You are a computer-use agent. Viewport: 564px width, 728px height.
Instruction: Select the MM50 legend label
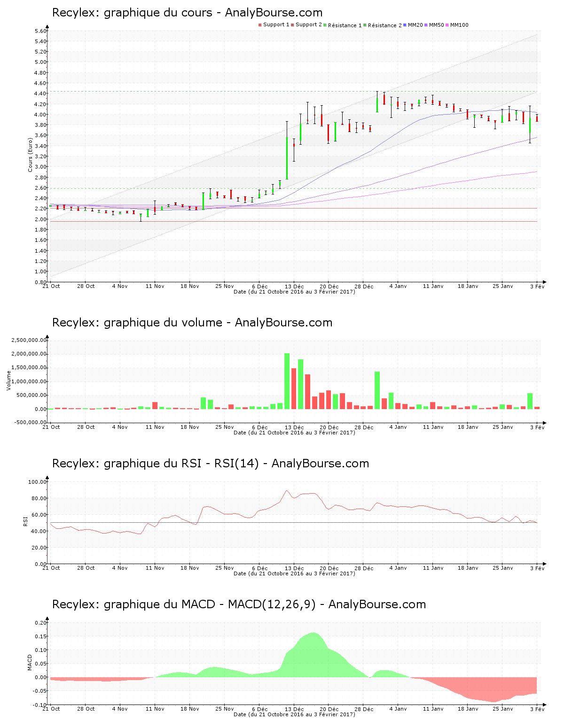coord(436,25)
